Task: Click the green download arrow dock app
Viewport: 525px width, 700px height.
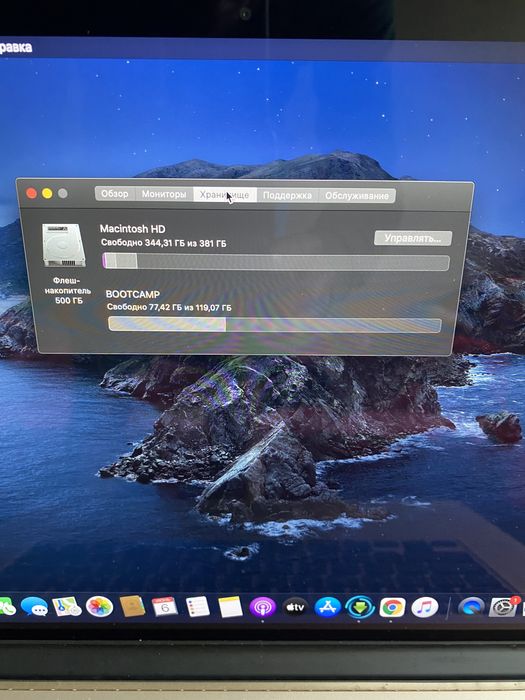Action: point(360,607)
